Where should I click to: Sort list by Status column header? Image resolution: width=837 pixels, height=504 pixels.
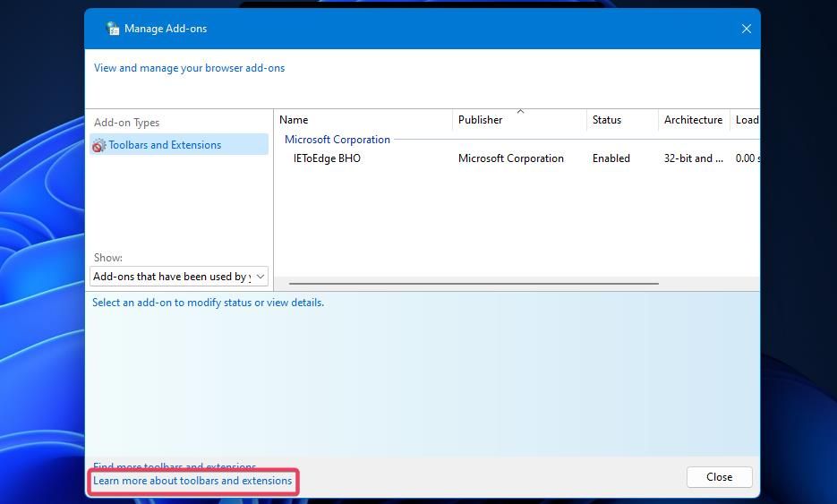pos(622,120)
